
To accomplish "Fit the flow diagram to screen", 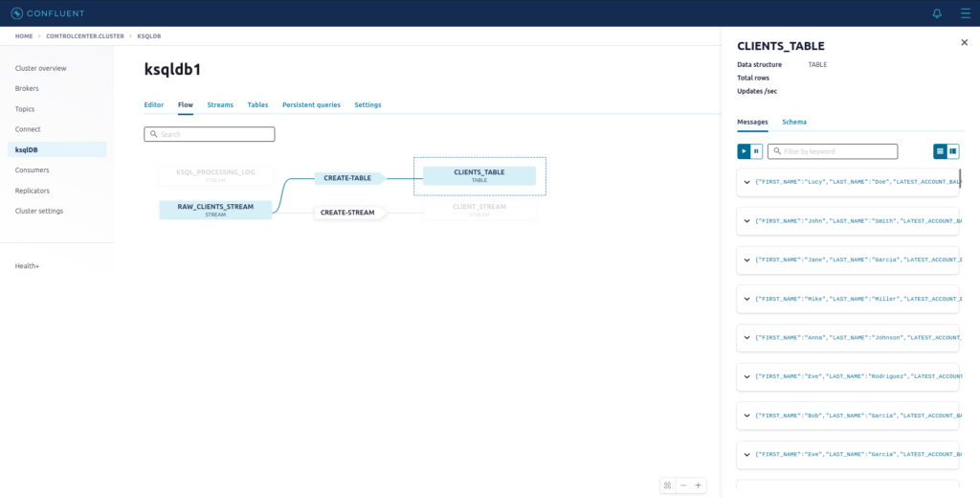I will (668, 486).
